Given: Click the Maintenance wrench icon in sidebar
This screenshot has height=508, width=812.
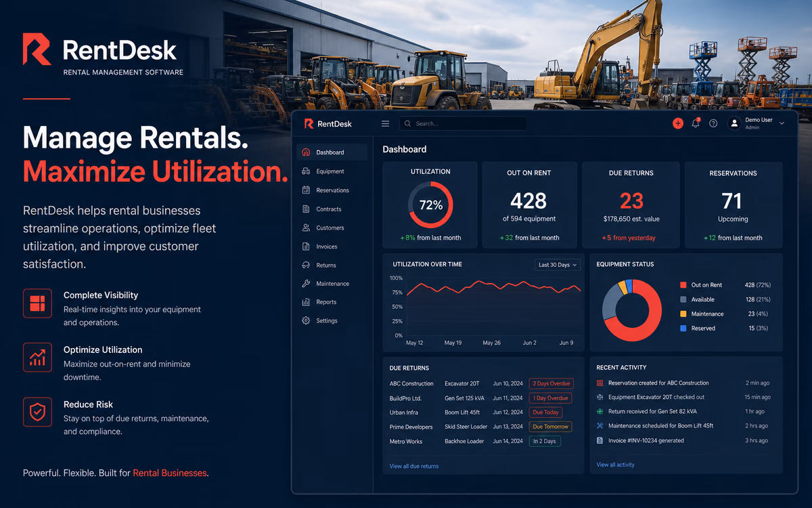Looking at the screenshot, I should click(x=306, y=284).
